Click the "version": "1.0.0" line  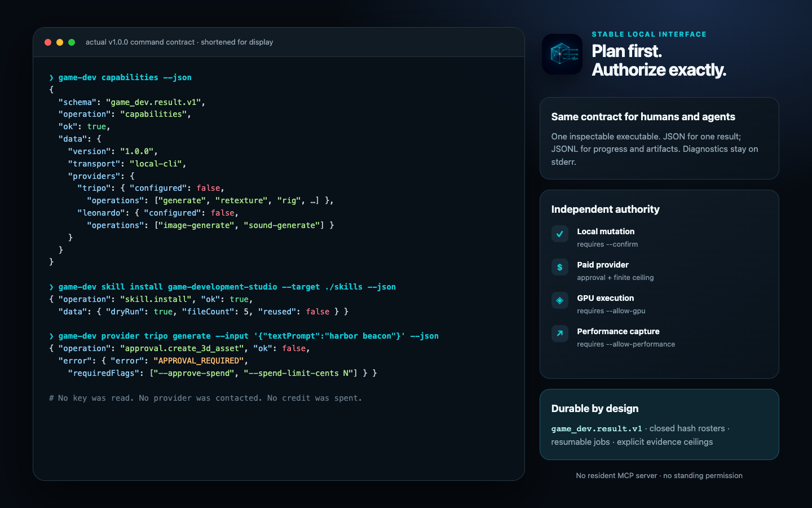coord(113,151)
